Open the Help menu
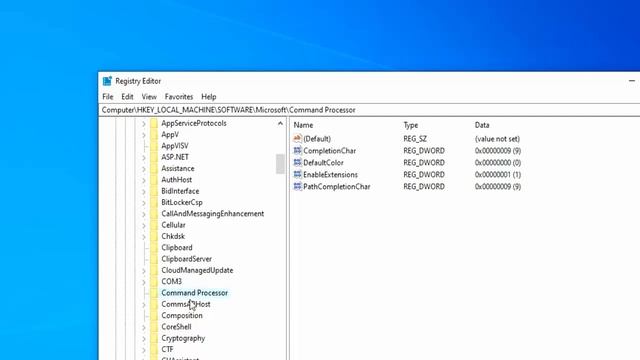Image resolution: width=640 pixels, height=360 pixels. coord(209,97)
